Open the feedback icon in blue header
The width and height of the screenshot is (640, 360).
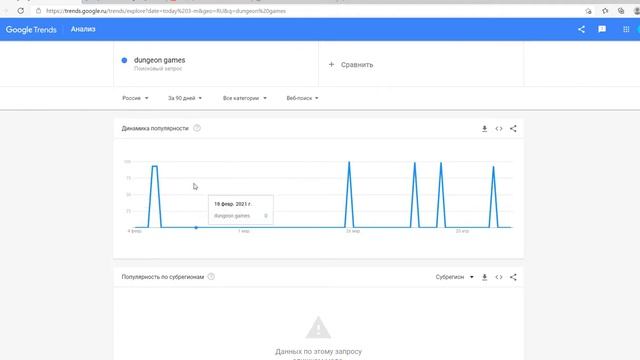602,29
